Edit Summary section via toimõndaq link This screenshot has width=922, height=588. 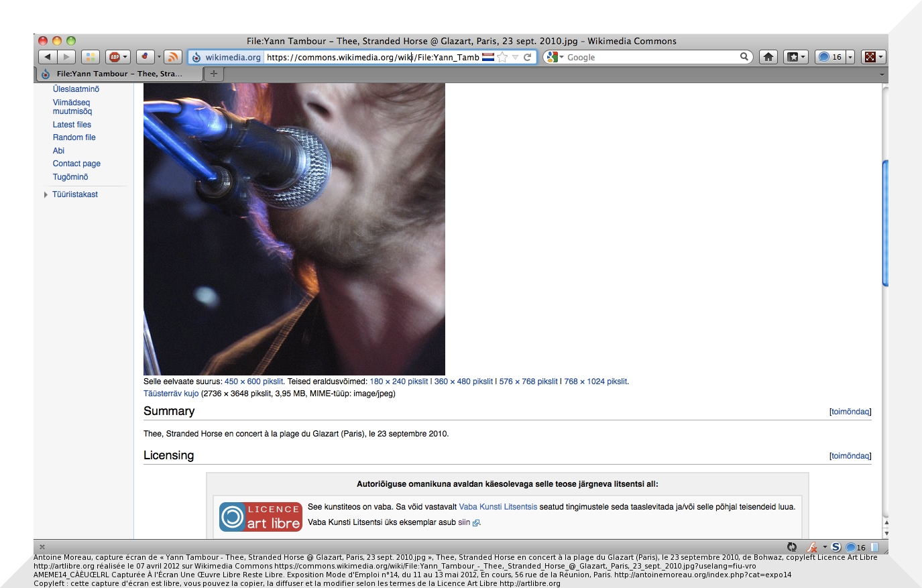[x=850, y=412]
